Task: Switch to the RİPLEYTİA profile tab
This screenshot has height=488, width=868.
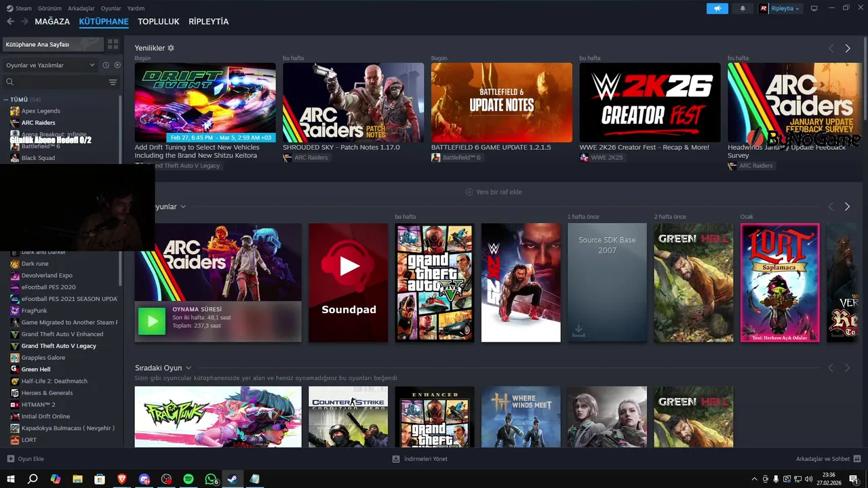Action: 209,22
